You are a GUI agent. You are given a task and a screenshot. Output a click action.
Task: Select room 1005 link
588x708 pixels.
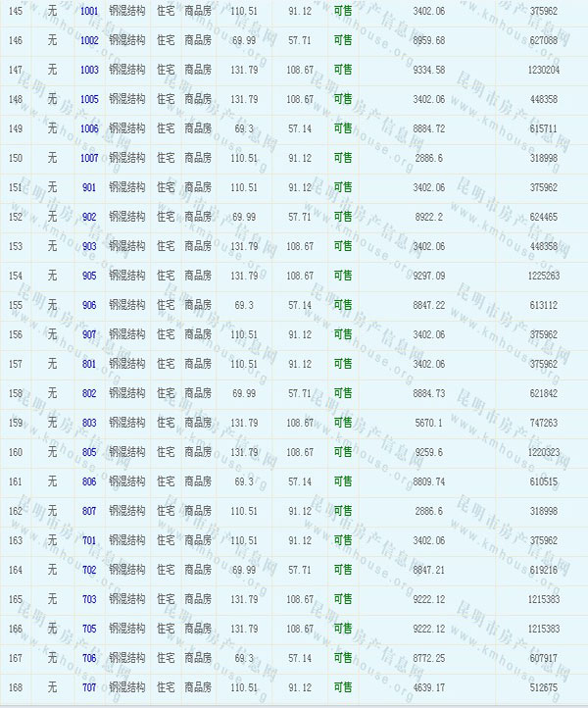click(89, 99)
